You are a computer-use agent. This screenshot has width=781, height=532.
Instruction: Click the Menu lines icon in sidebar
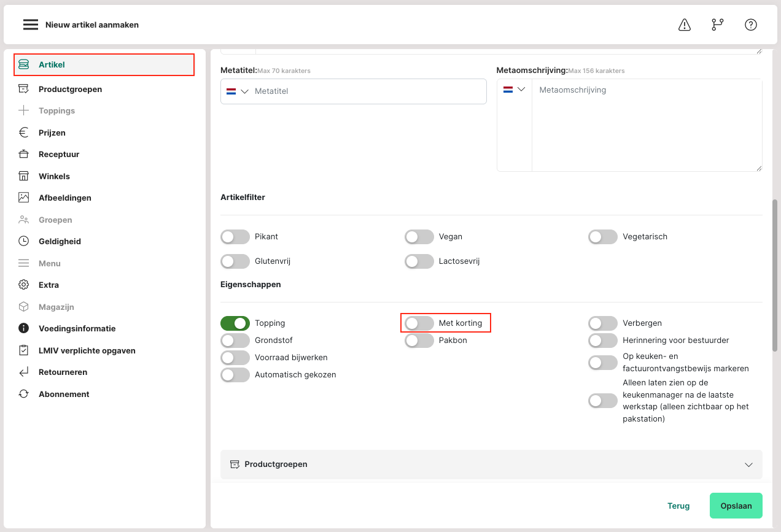coord(24,263)
